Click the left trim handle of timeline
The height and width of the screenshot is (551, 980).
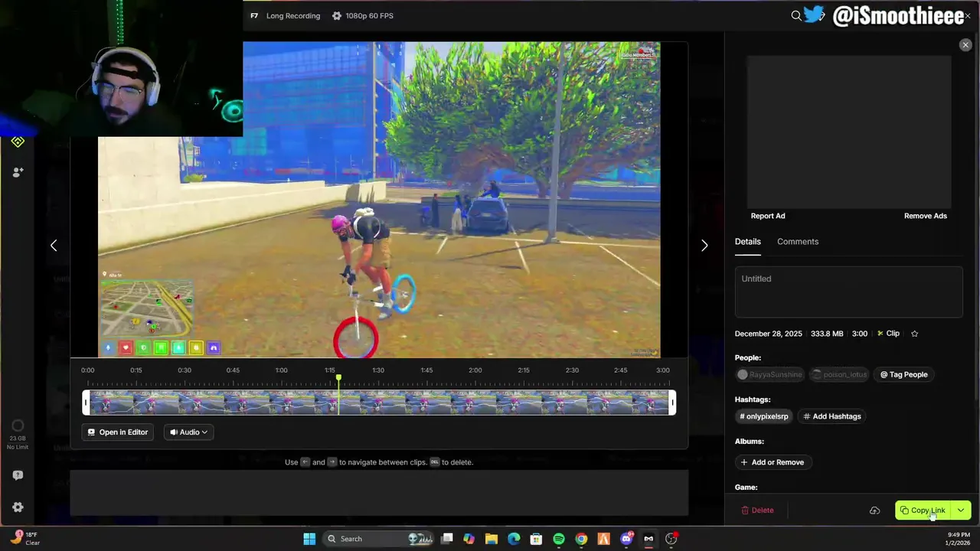tap(86, 403)
